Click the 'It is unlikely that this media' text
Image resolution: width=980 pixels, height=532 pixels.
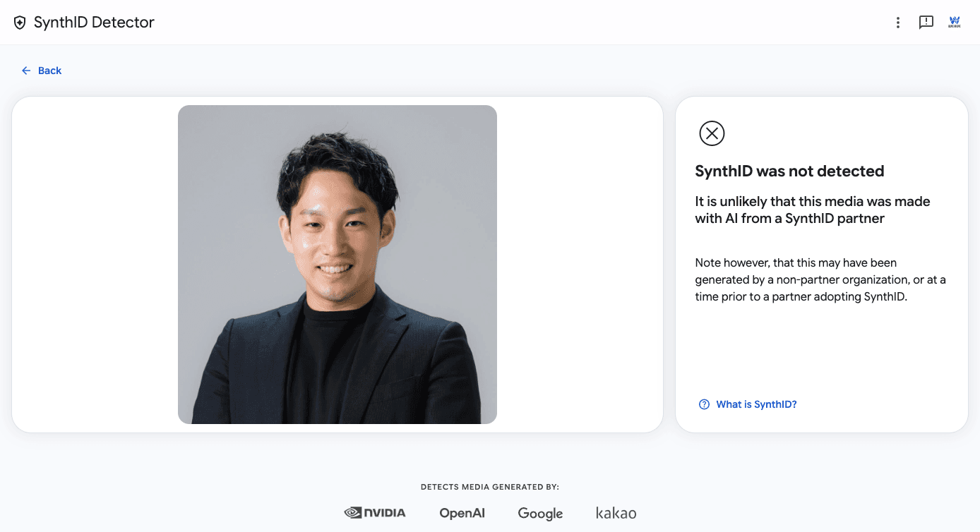point(813,210)
